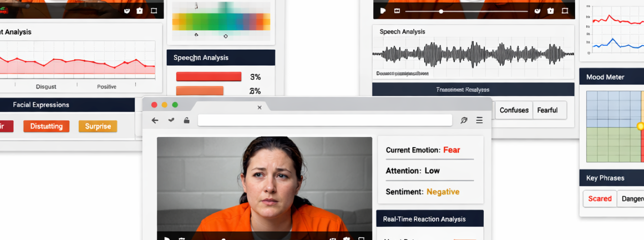Viewport: 644px width, 240px height.
Task: Click the diamond marker below the spectrum bar
Action: [226, 36]
